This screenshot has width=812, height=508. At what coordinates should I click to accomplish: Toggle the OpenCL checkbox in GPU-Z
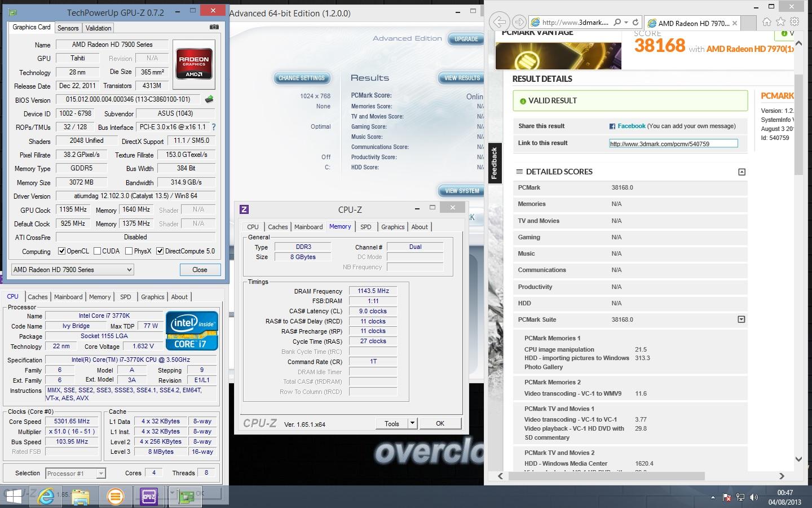(x=61, y=251)
